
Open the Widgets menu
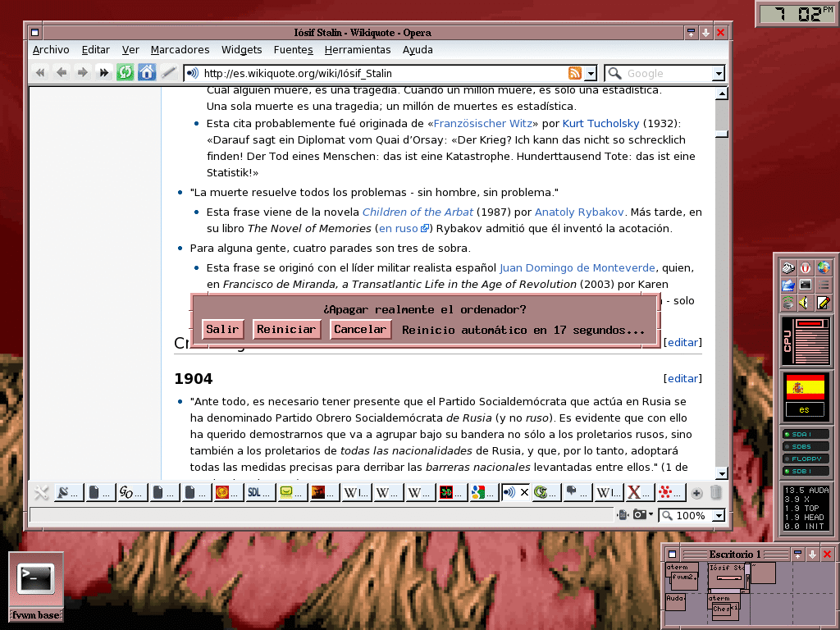(x=242, y=50)
